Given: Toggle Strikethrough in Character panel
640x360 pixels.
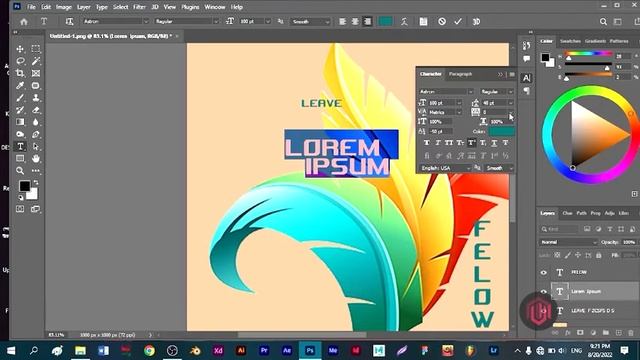Looking at the screenshot, I should (505, 143).
